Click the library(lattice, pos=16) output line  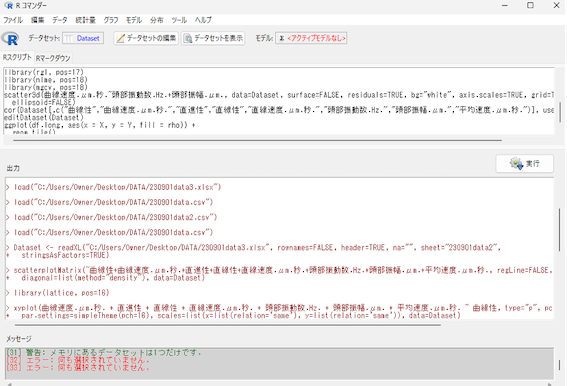coord(57,293)
